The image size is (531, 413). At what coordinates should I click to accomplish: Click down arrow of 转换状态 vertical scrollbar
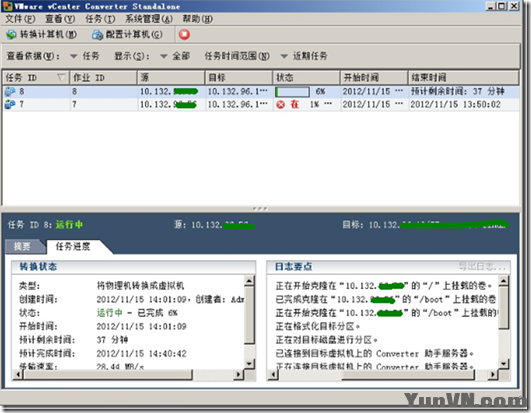pos(249,364)
